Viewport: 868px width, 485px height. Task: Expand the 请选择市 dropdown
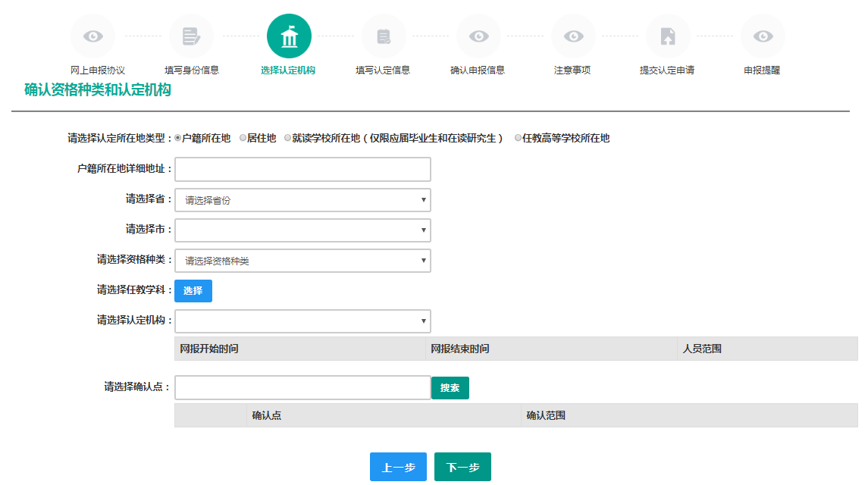pyautogui.click(x=302, y=230)
